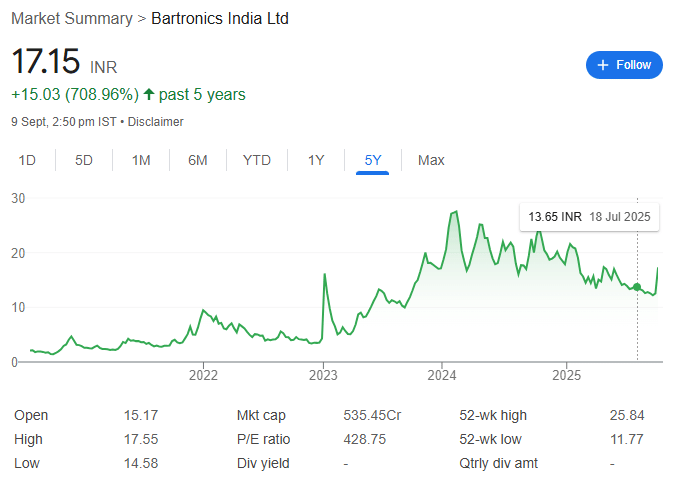The height and width of the screenshot is (488, 692).
Task: Click the +15.03 (708.96%) change text
Action: point(75,94)
